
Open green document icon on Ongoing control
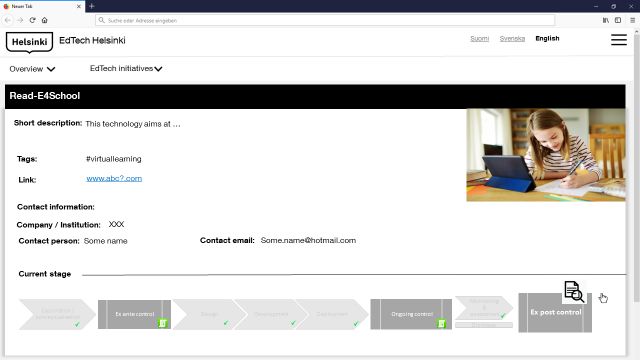pos(441,324)
